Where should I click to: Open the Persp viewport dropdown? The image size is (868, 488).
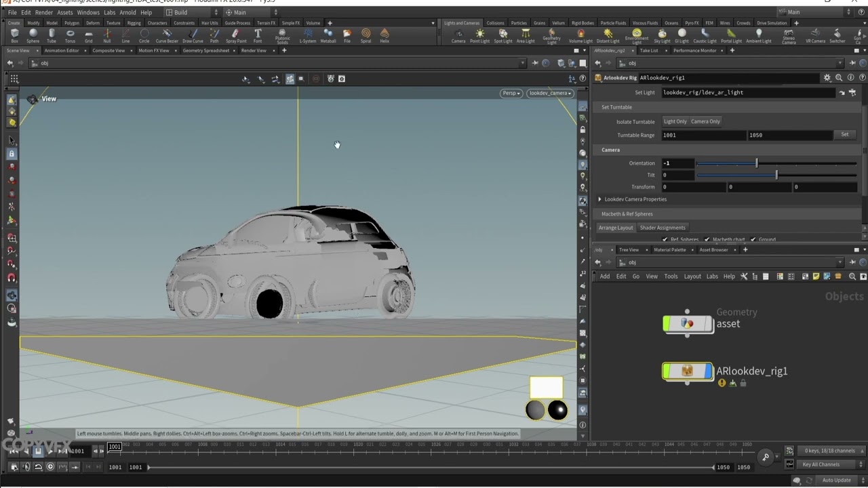511,93
